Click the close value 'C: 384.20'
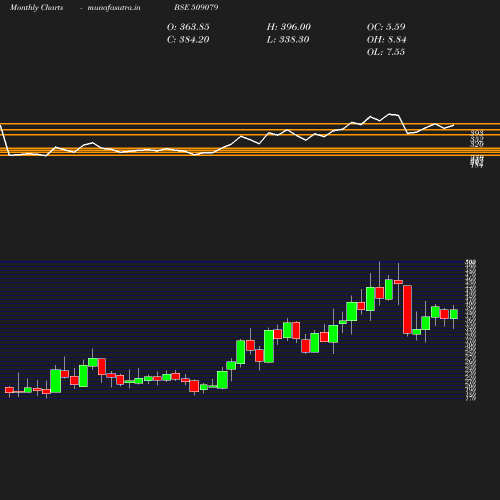Viewport: 500px width, 500px height. [x=188, y=40]
